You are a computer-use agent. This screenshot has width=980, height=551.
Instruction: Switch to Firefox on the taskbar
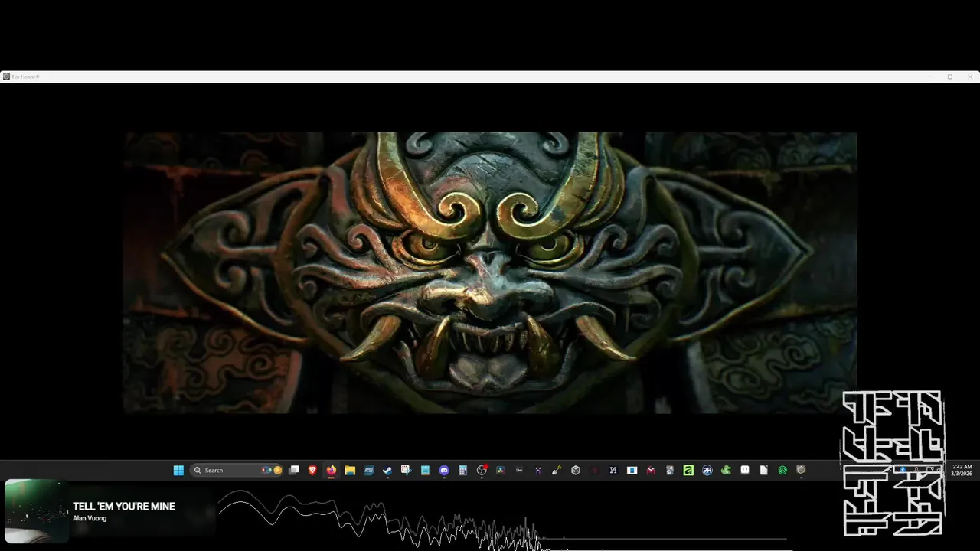coord(332,470)
